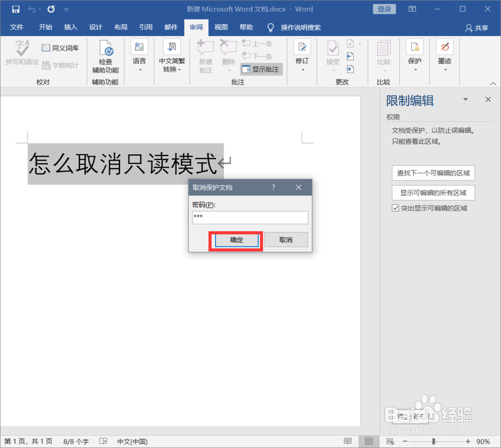
Task: Collapse the ribbon with the chevron
Action: pyautogui.click(x=493, y=83)
